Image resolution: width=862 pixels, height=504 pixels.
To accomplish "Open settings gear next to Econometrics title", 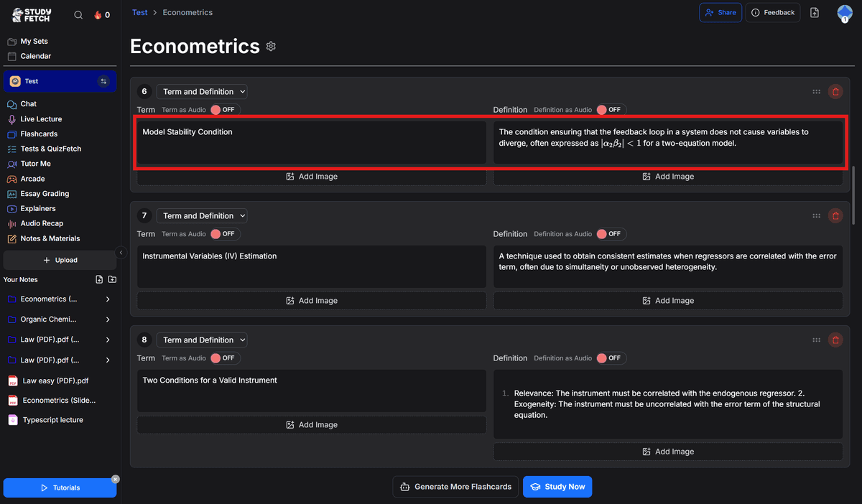I will (x=271, y=47).
